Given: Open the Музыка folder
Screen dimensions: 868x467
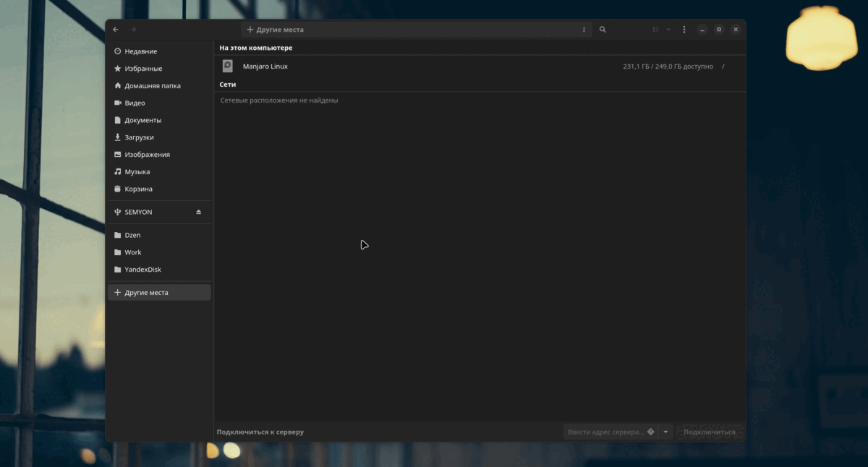Looking at the screenshot, I should tap(137, 172).
